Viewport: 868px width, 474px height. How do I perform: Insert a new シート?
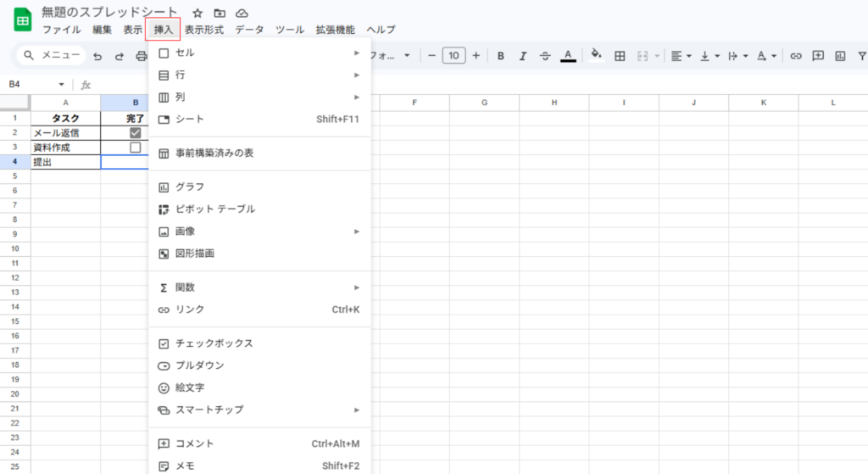pos(259,119)
